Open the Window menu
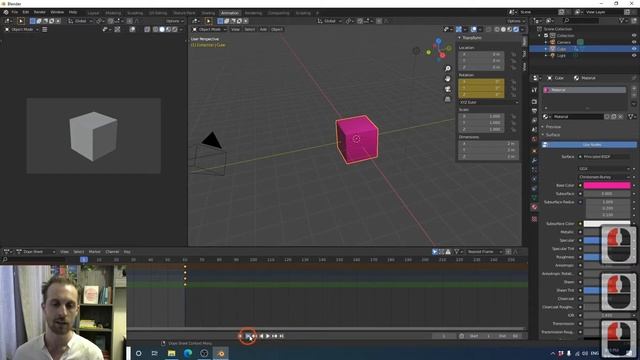The image size is (640, 360). (57, 12)
